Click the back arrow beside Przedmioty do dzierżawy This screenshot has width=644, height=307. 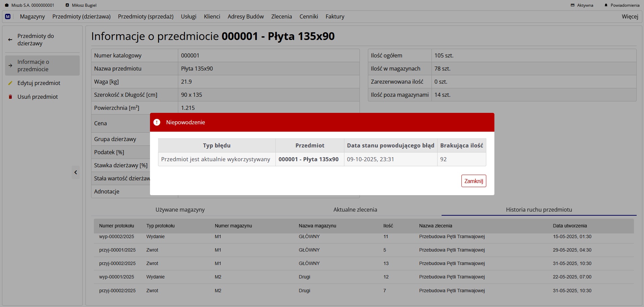[x=10, y=40]
